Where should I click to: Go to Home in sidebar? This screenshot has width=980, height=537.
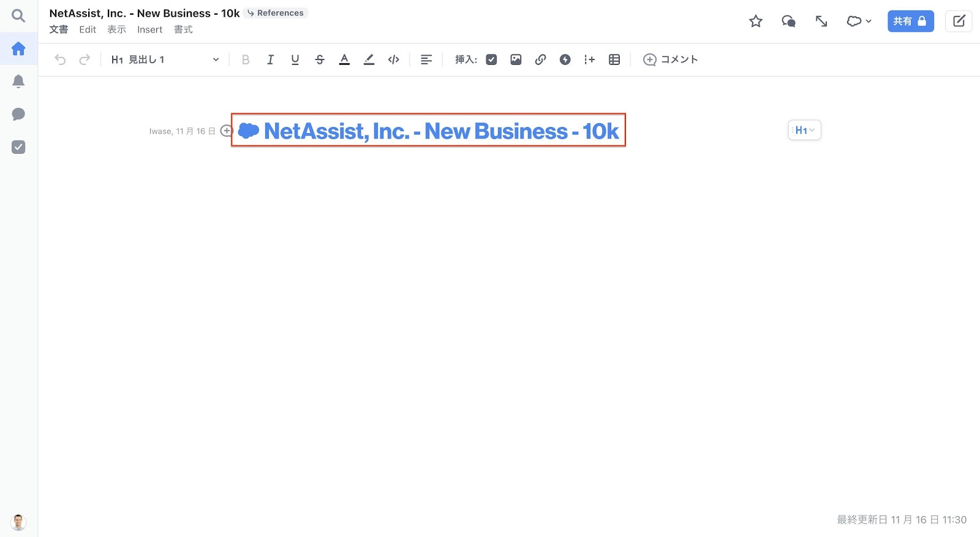[18, 48]
